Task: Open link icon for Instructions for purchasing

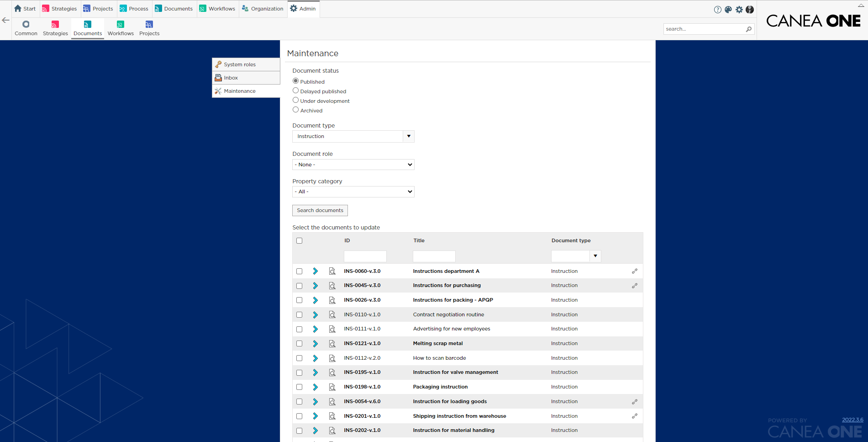Action: click(x=634, y=286)
